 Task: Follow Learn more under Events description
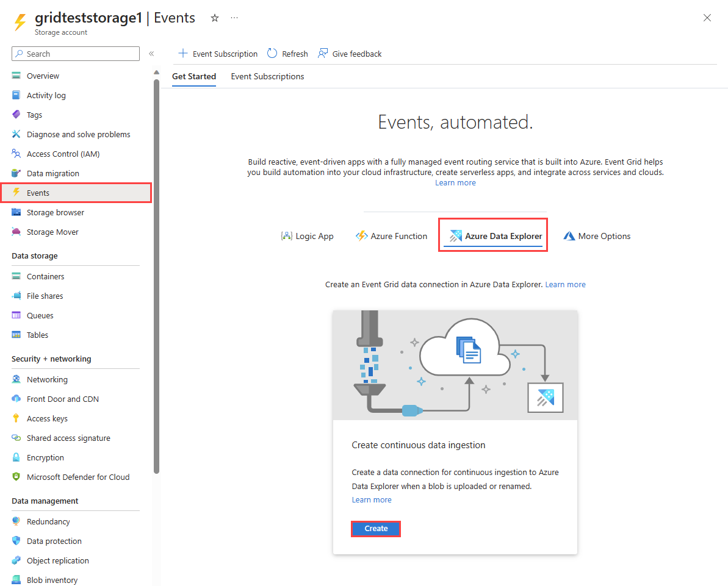[455, 183]
